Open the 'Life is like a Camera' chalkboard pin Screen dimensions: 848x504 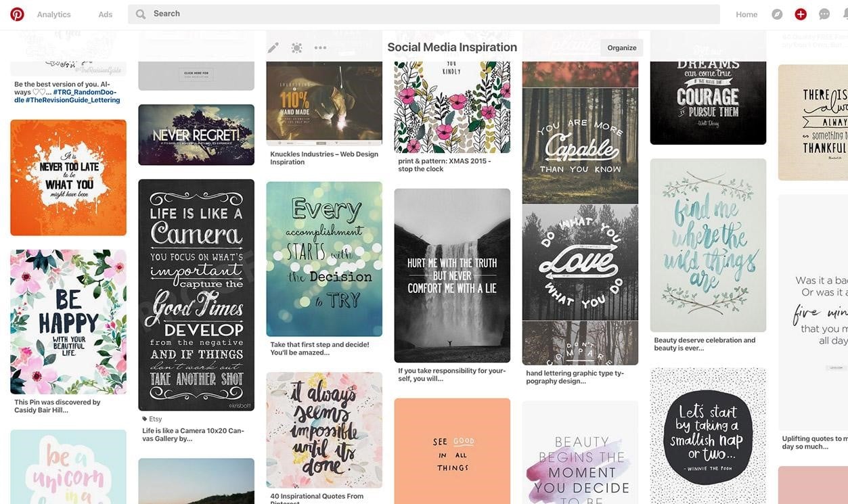196,295
